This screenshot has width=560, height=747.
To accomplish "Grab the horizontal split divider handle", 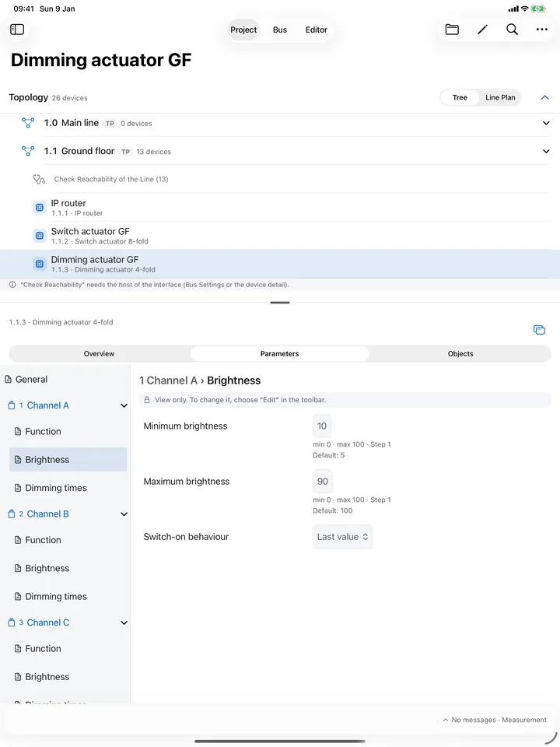I will [280, 303].
